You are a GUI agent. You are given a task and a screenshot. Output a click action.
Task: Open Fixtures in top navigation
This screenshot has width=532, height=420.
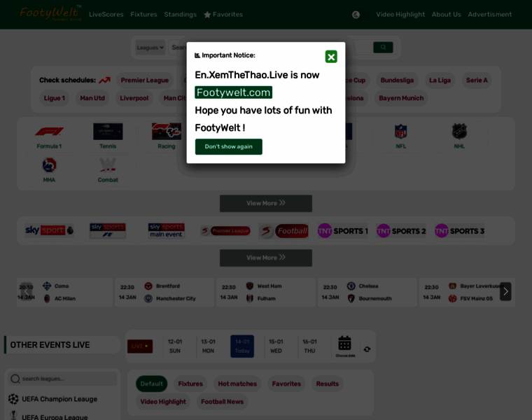click(144, 15)
